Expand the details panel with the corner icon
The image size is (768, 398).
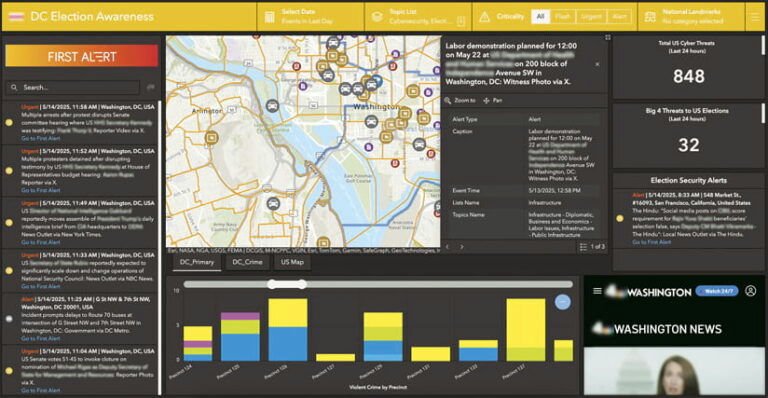click(607, 38)
